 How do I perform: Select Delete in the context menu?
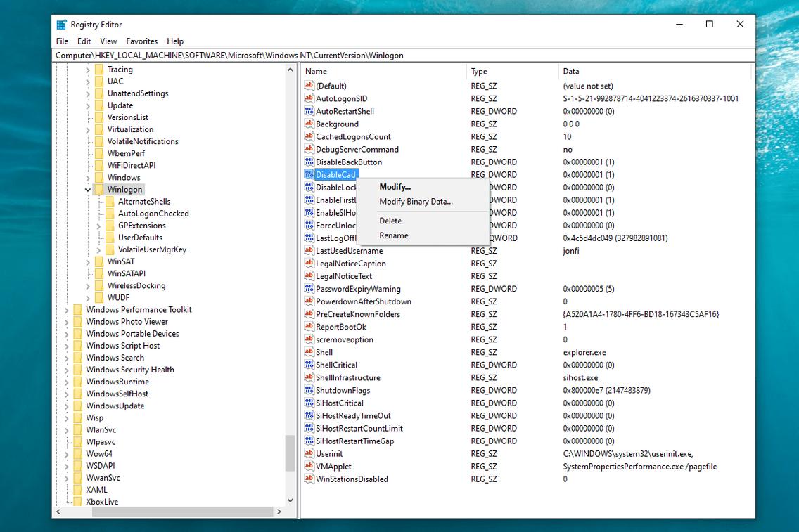pyautogui.click(x=390, y=221)
